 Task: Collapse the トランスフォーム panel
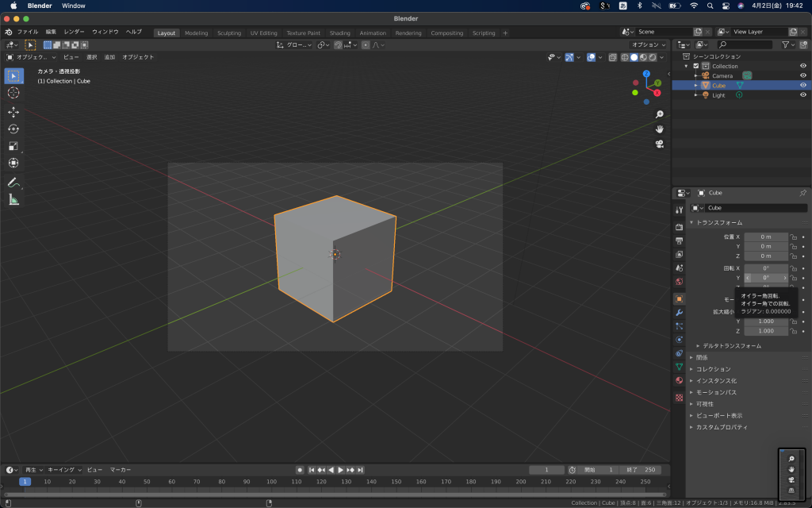click(x=718, y=222)
